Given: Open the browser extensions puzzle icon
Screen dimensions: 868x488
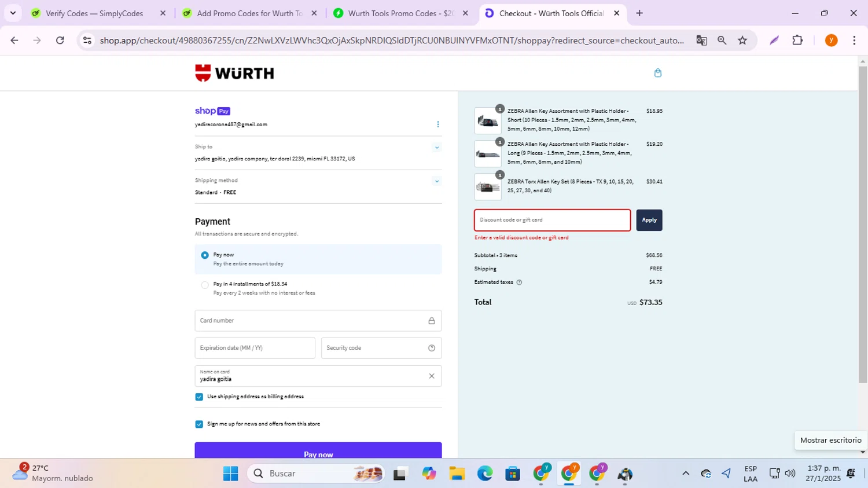Looking at the screenshot, I should (797, 41).
